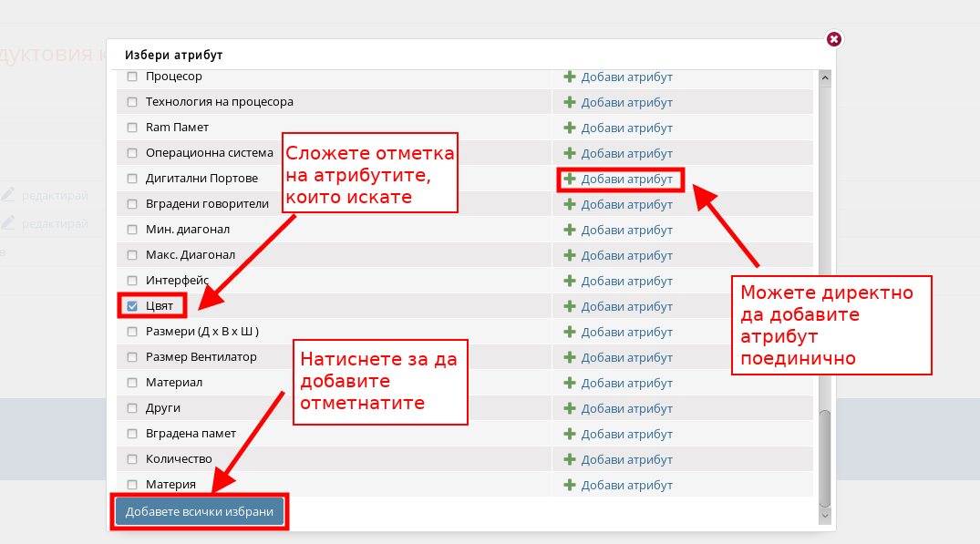Enable the Размер Вентилатор checkbox
The height and width of the screenshot is (544, 980).
132,357
